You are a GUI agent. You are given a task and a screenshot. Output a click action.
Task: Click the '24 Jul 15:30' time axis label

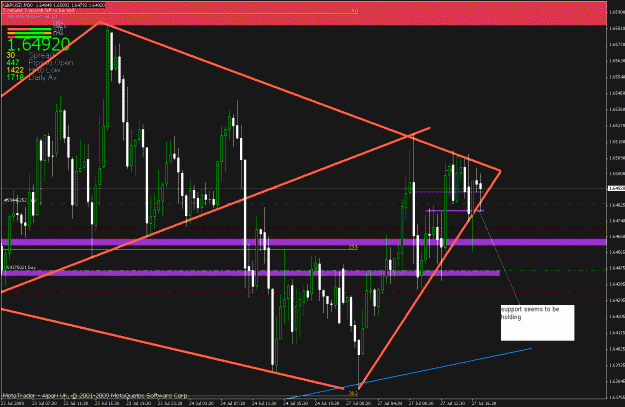coord(294,403)
